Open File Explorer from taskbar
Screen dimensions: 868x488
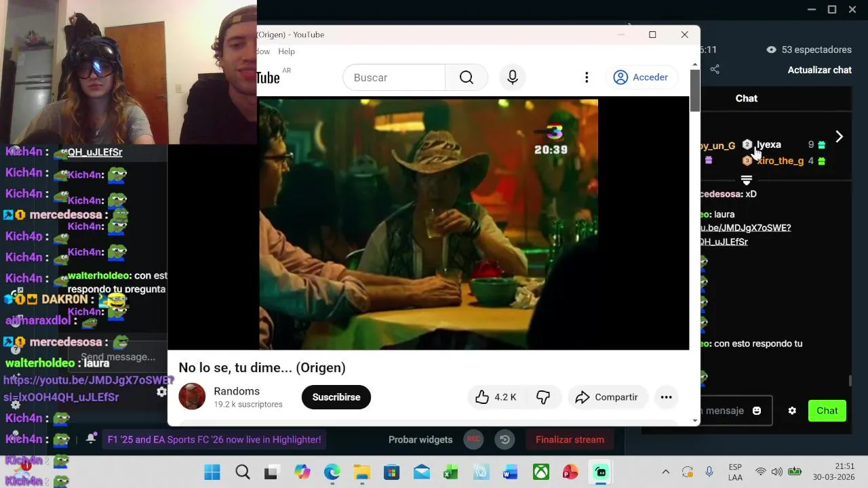(361, 472)
